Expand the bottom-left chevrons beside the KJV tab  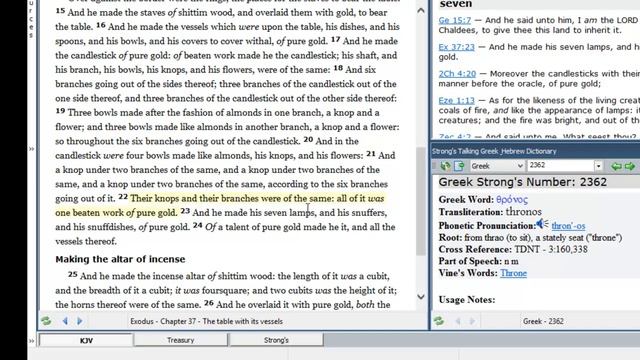31,340
